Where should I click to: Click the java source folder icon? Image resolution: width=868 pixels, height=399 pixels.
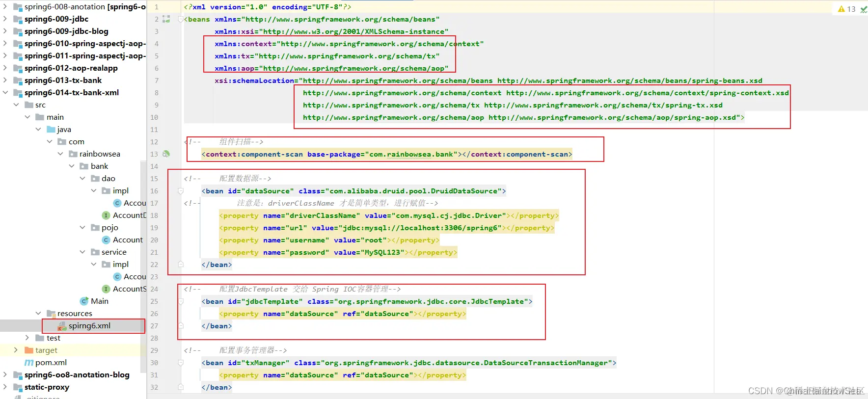click(x=51, y=129)
